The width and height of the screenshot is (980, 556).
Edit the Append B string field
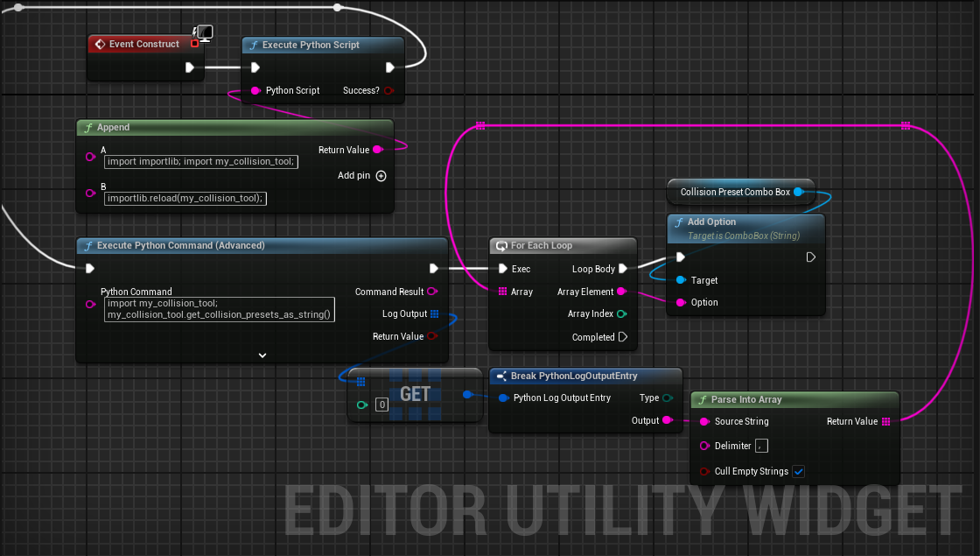tap(185, 198)
